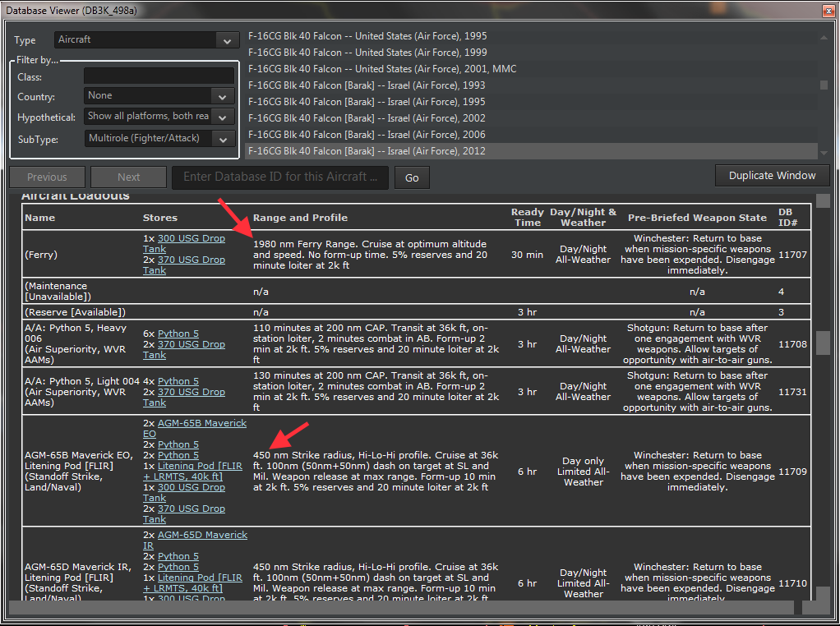The image size is (840, 626).
Task: Click the Next button
Action: [128, 177]
